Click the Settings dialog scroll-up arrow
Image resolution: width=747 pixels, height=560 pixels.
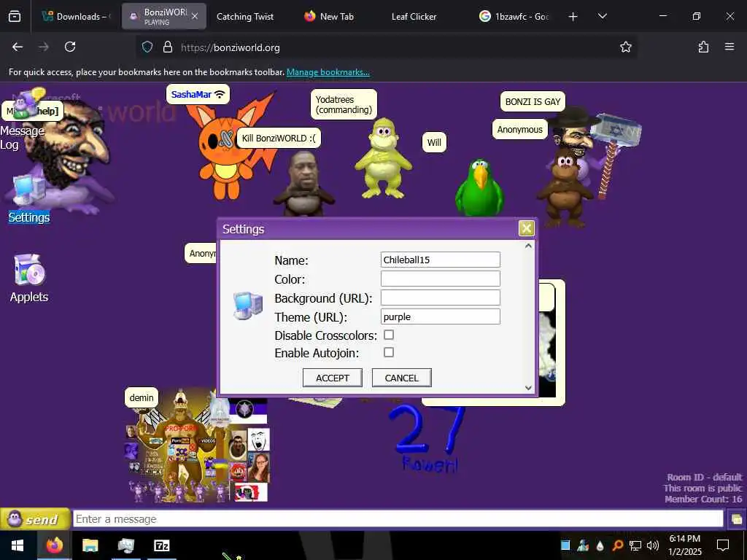click(528, 246)
